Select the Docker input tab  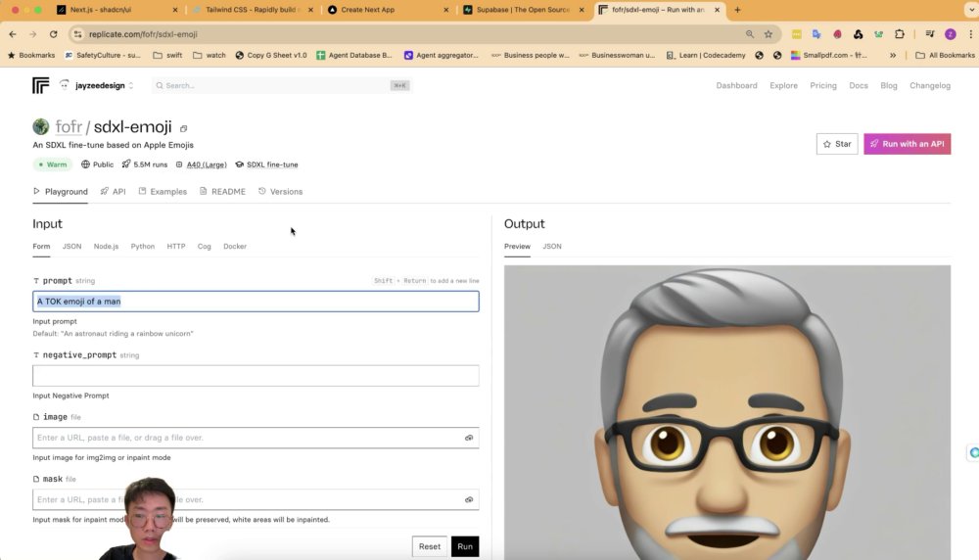coord(235,246)
